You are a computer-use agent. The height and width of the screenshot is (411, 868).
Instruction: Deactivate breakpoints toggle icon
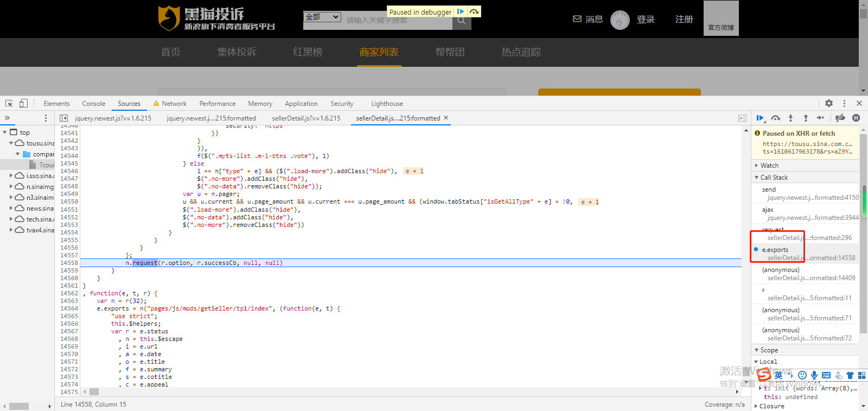[840, 118]
